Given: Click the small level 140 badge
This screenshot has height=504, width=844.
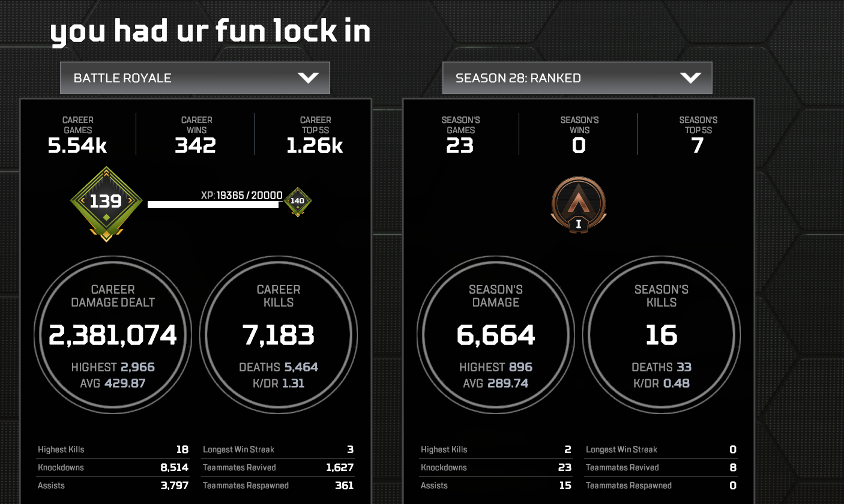Looking at the screenshot, I should click(x=297, y=202).
